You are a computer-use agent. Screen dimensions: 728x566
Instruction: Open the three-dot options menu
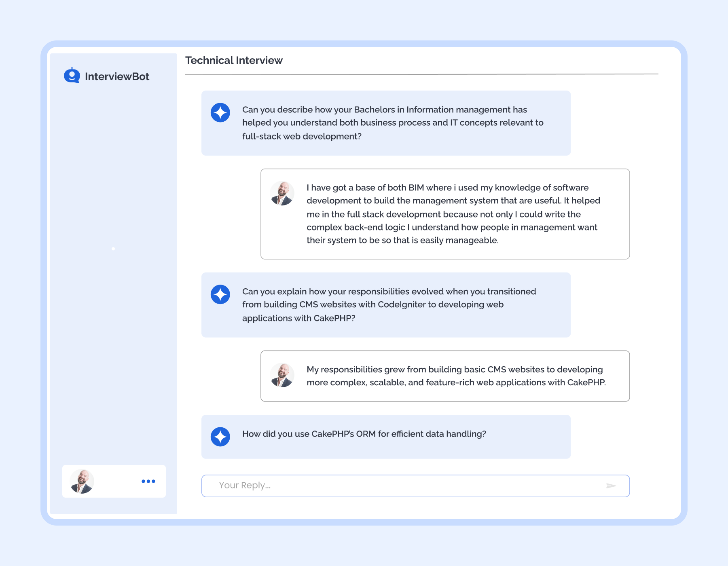pos(148,481)
